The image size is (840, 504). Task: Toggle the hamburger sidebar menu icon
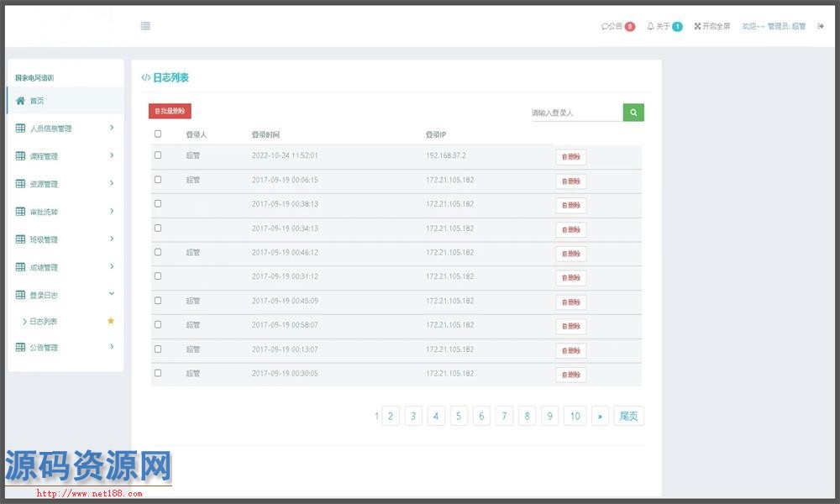point(145,26)
